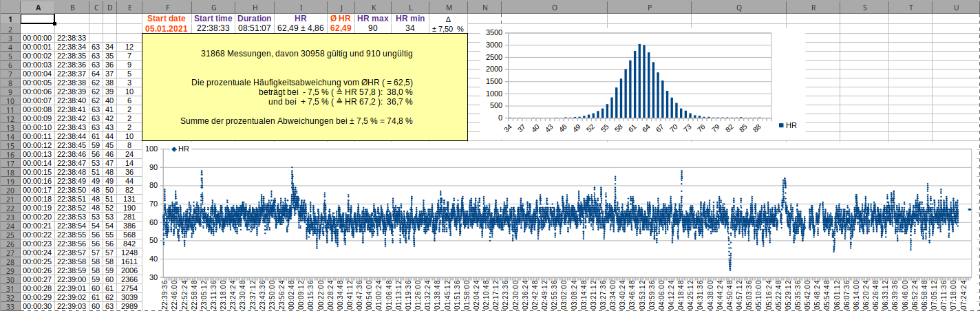Click the cell '00:00:00' in column A

tap(38, 38)
